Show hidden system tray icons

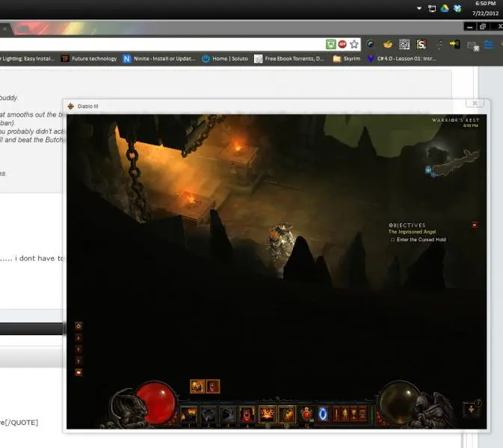coord(419,8)
